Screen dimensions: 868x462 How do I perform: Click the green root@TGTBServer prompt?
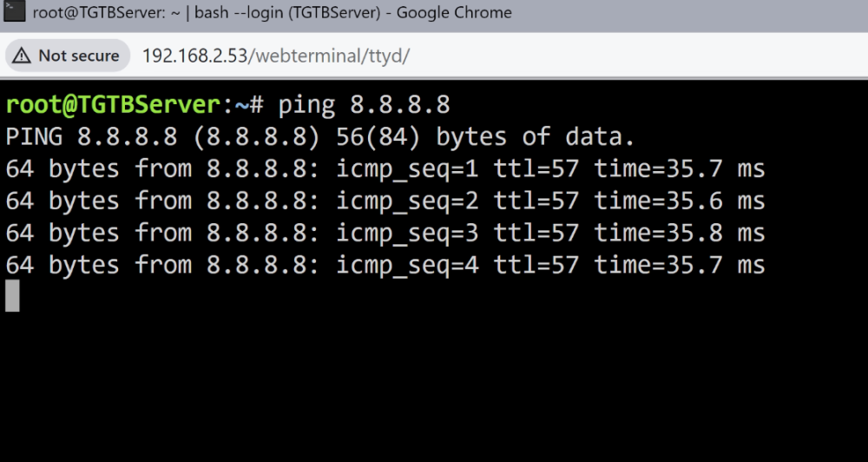(114, 105)
